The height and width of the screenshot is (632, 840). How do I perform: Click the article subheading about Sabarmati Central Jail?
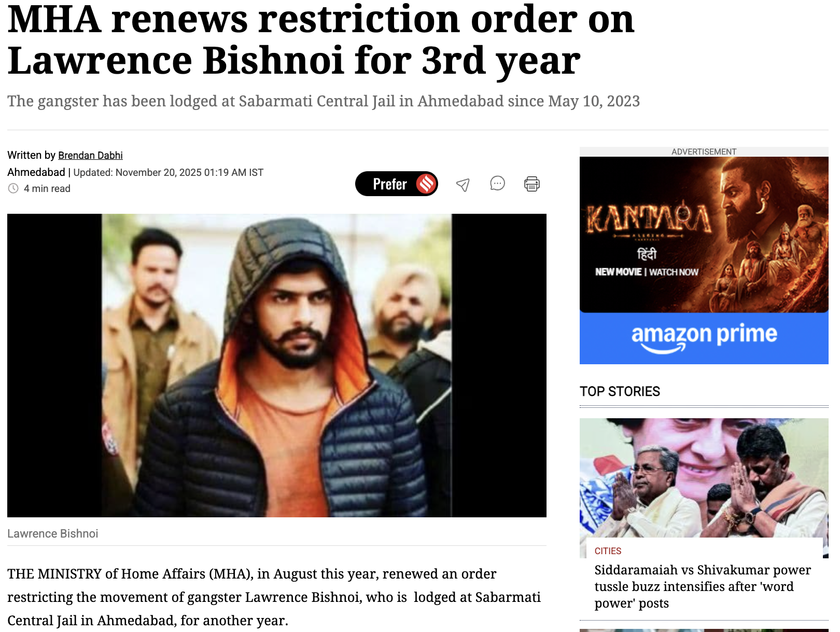324,101
